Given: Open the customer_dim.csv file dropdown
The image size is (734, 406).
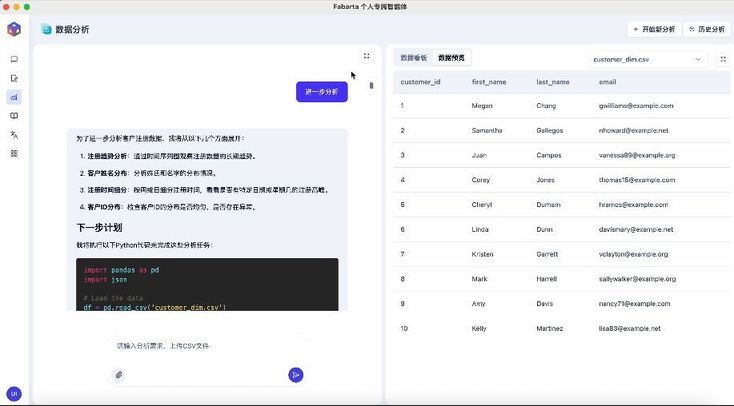Looking at the screenshot, I should point(646,59).
